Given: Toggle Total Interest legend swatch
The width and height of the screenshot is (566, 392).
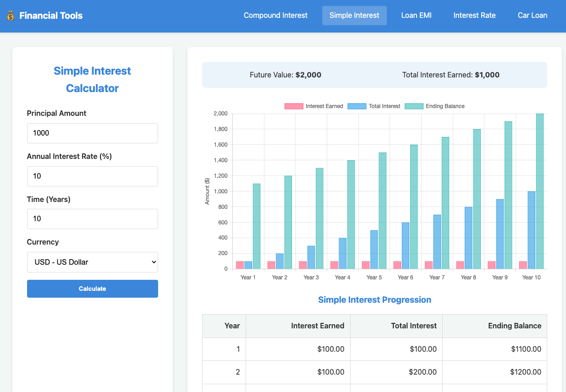Looking at the screenshot, I should pos(357,106).
